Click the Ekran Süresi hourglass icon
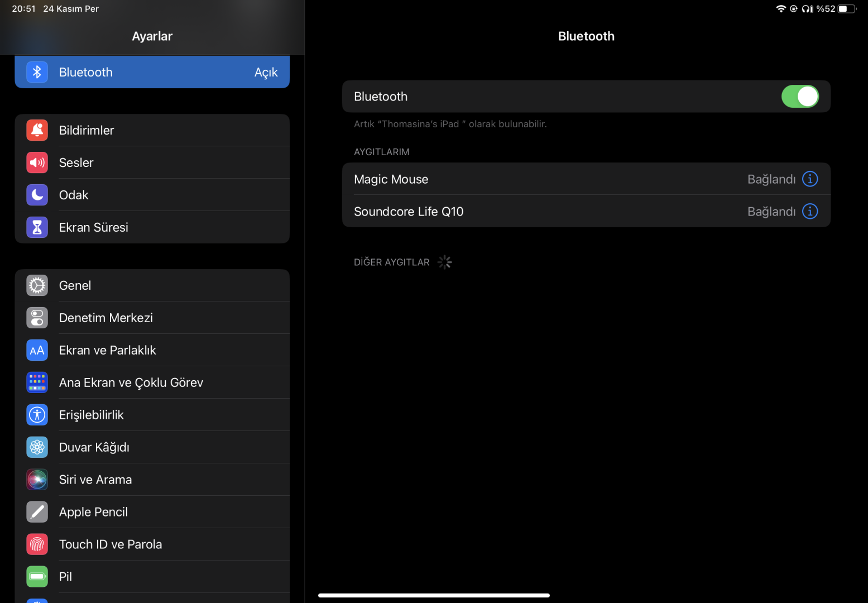The image size is (868, 603). pyautogui.click(x=37, y=227)
